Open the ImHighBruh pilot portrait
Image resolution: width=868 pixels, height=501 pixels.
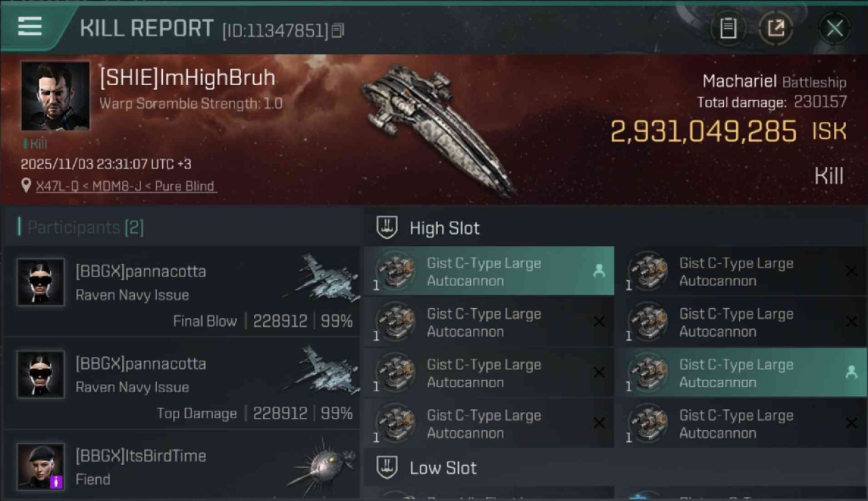click(x=55, y=96)
